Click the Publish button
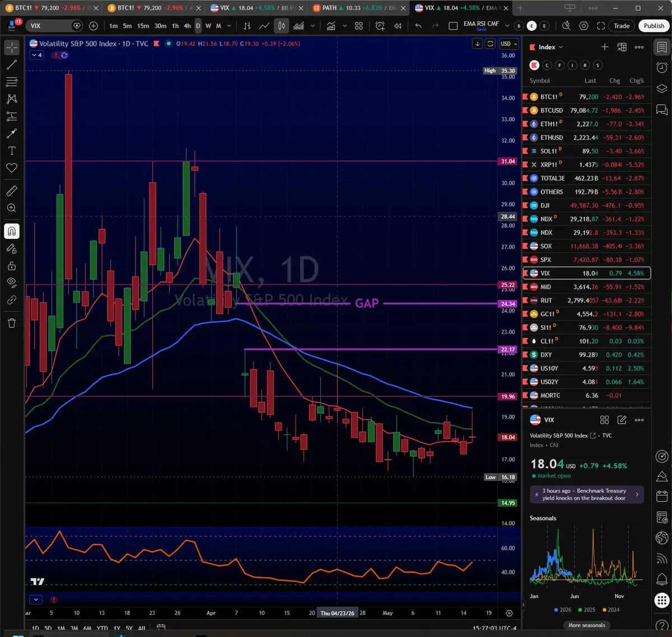The width and height of the screenshot is (672, 637). point(654,26)
